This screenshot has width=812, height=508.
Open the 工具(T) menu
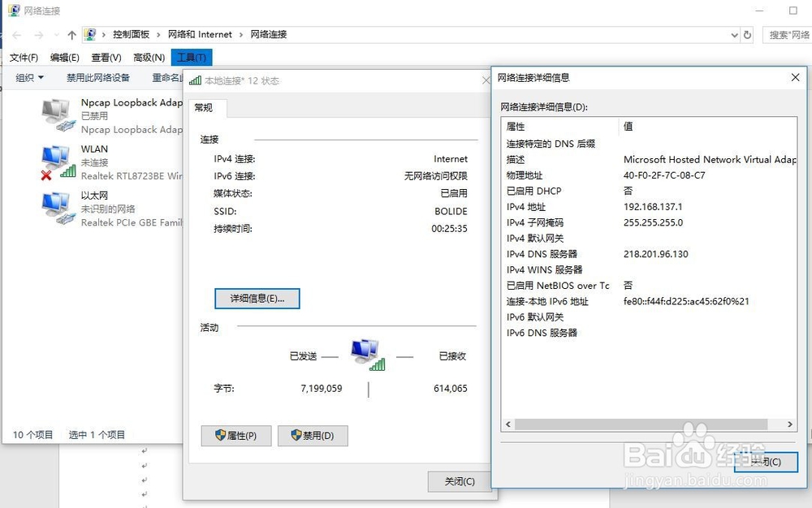point(192,57)
